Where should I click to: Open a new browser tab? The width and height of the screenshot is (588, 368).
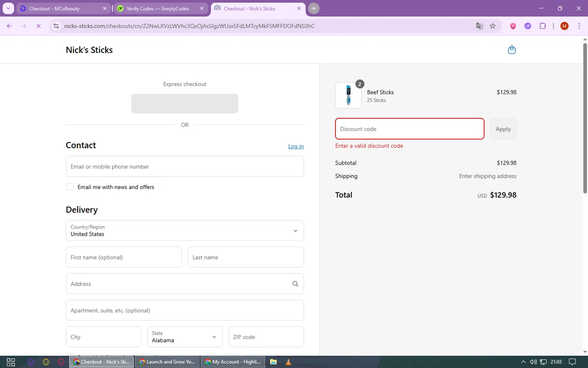(x=314, y=8)
